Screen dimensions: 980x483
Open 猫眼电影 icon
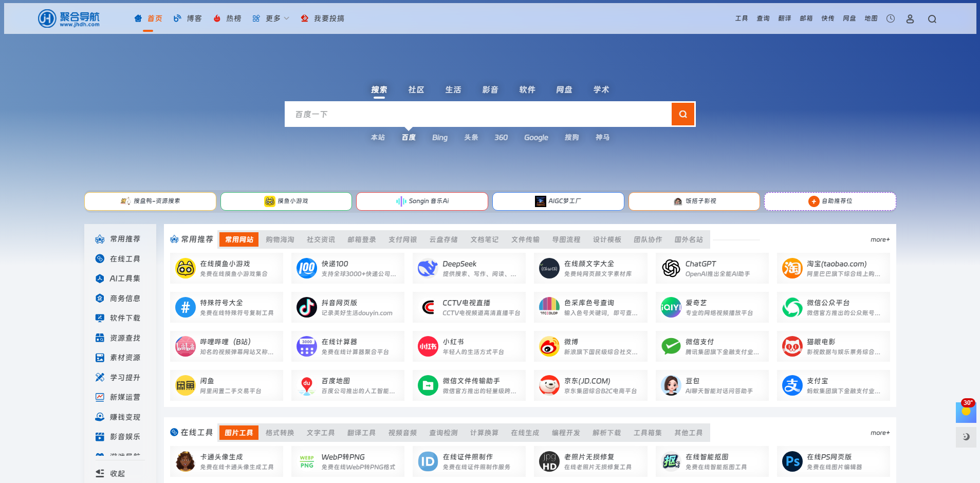(792, 346)
